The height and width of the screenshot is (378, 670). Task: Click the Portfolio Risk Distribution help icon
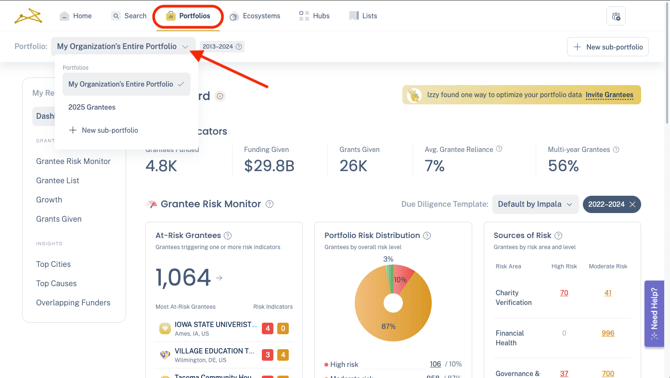(427, 235)
